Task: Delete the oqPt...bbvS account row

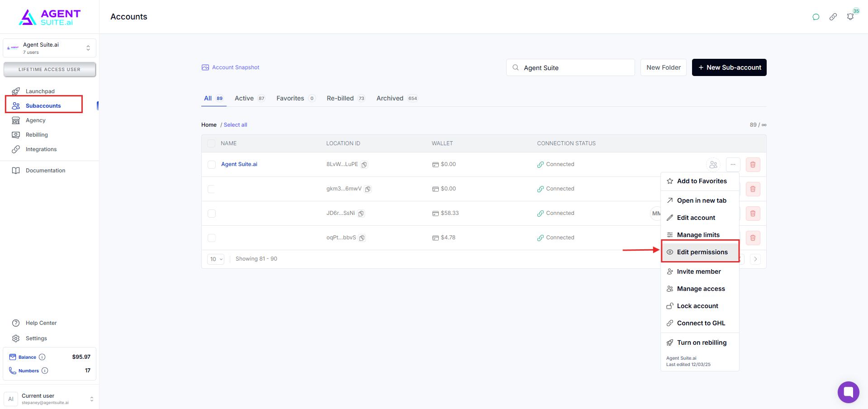Action: pyautogui.click(x=753, y=238)
